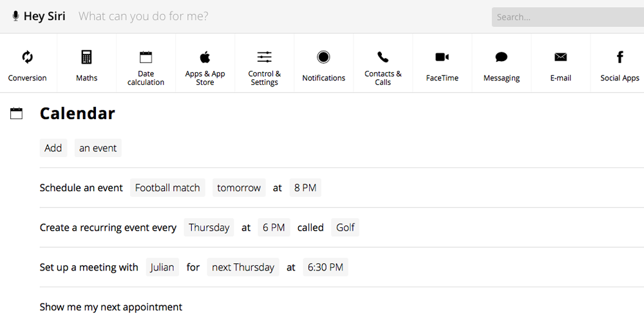
Task: Click "Show me my next appointment" command
Action: [111, 307]
